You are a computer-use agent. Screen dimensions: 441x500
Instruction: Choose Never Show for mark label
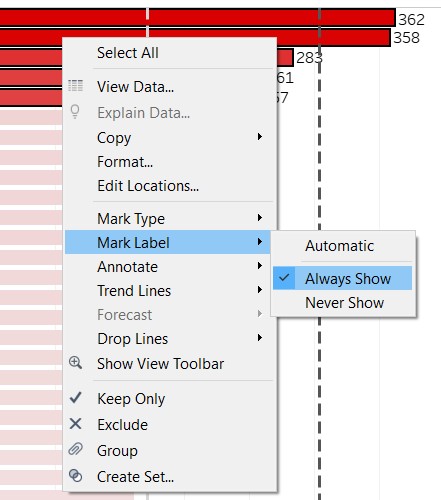click(342, 303)
